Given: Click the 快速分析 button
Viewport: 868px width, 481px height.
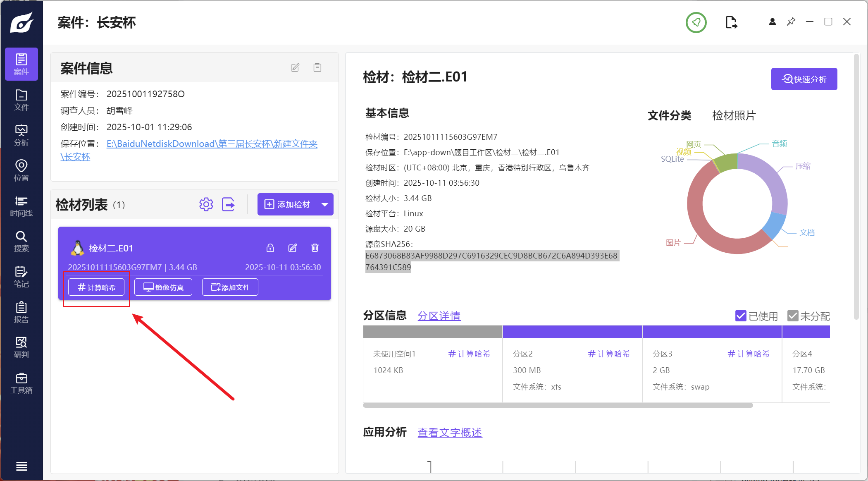Looking at the screenshot, I should [804, 79].
